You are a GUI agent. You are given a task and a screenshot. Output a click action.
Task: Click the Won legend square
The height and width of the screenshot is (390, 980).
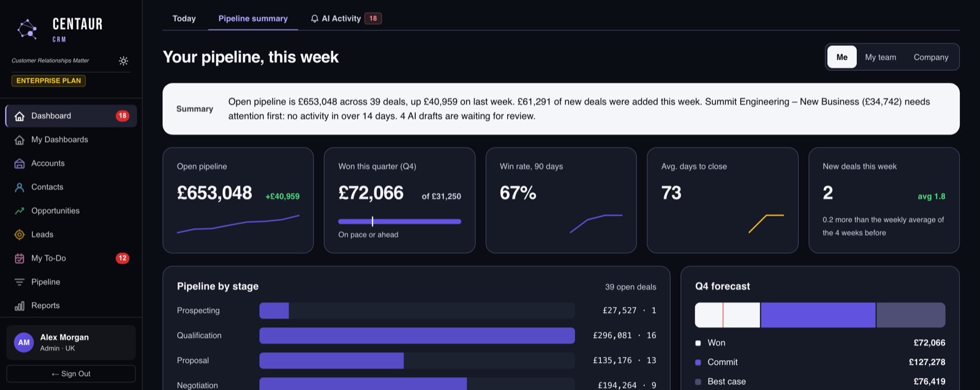(x=698, y=343)
